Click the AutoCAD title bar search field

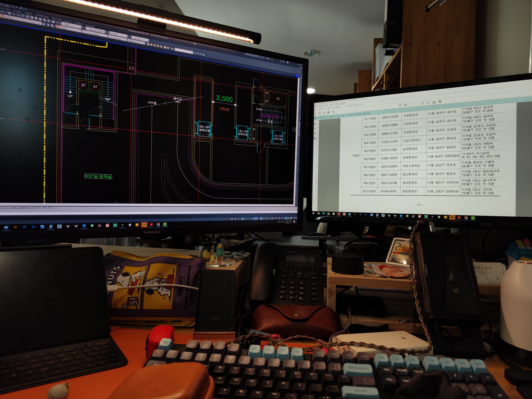click(x=254, y=56)
